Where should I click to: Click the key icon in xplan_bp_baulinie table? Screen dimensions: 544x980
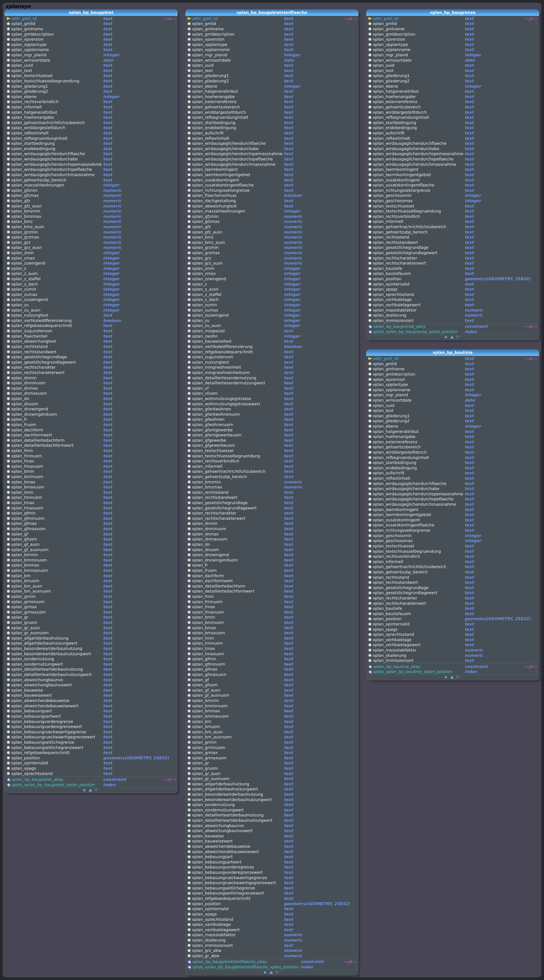370,359
